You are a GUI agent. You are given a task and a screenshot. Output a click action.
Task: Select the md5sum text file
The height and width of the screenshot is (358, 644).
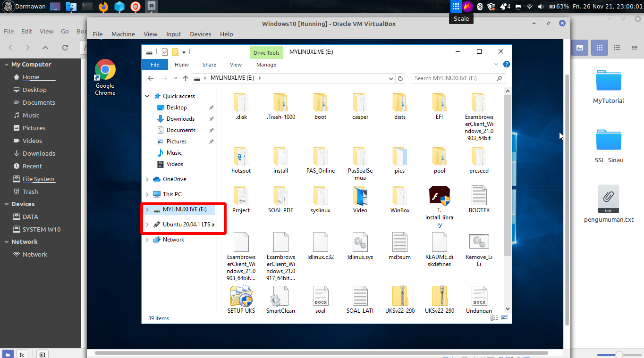(x=399, y=246)
